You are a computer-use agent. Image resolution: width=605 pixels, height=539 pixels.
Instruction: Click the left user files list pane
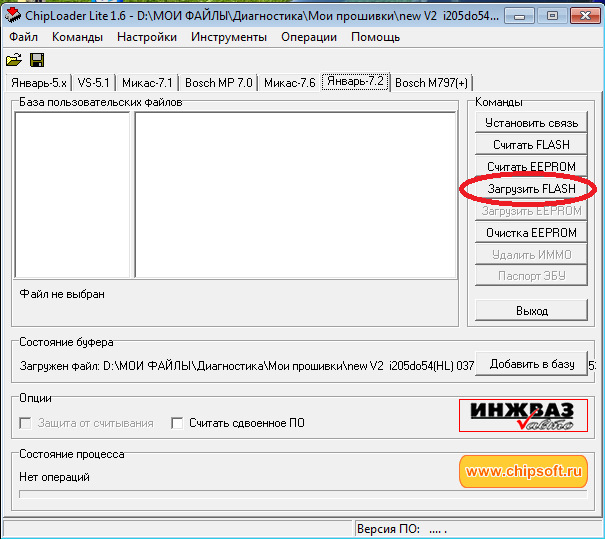(x=72, y=195)
